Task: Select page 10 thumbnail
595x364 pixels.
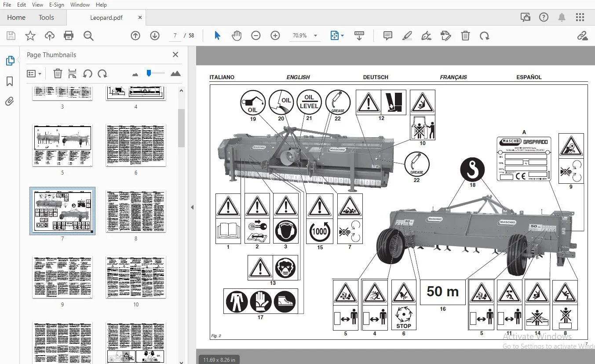Action: 136,277
